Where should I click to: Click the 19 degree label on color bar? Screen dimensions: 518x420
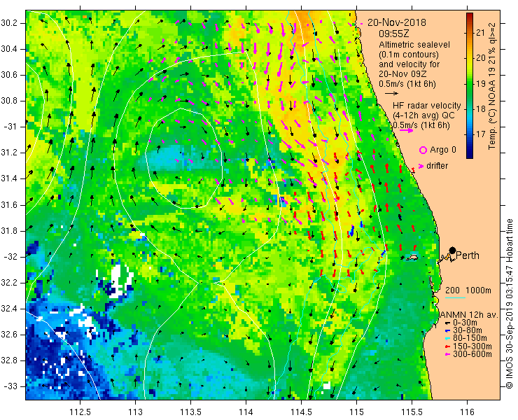[x=481, y=83]
